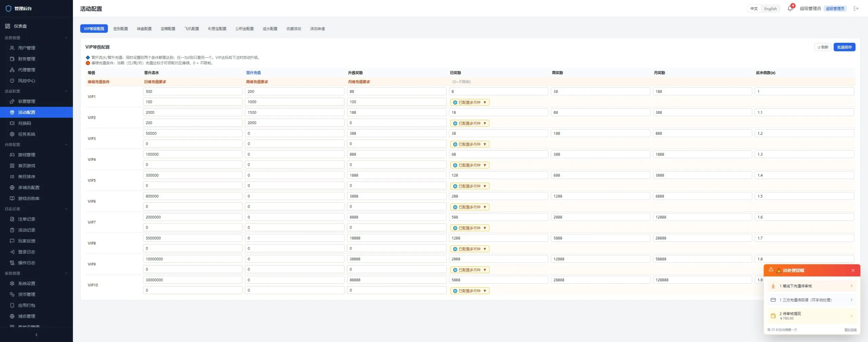Click the 刷新 refresh button
The image size is (868, 342).
coord(823,47)
